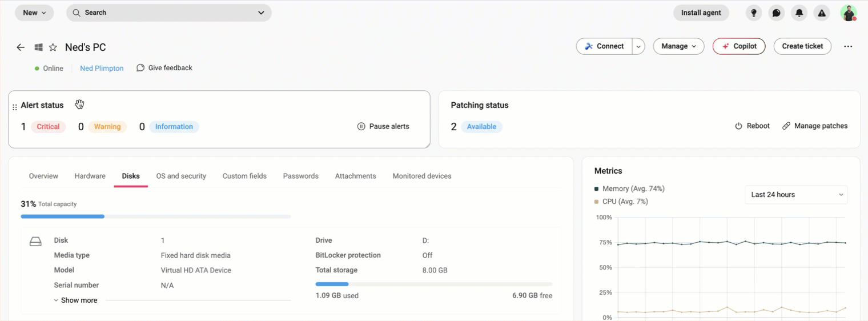Image resolution: width=868 pixels, height=321 pixels.
Task: Click the Connect button
Action: point(604,46)
